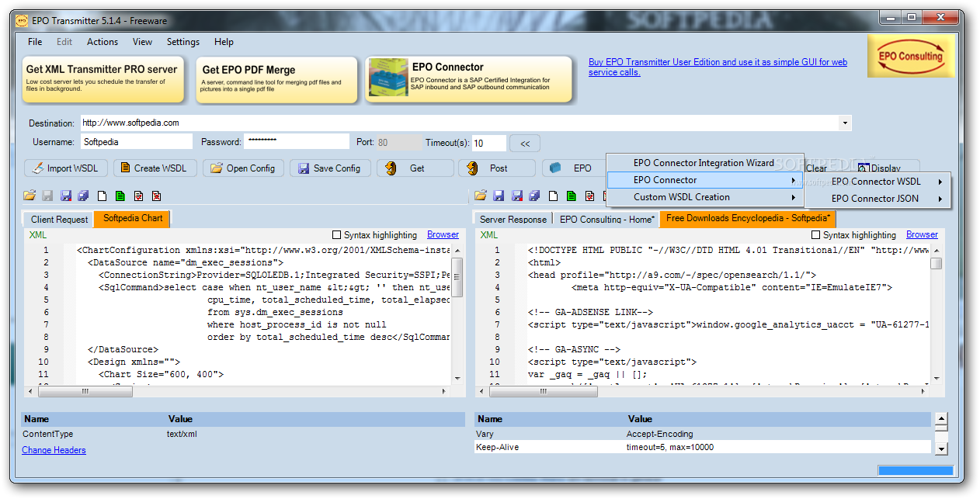Click the EPO cube button

573,168
